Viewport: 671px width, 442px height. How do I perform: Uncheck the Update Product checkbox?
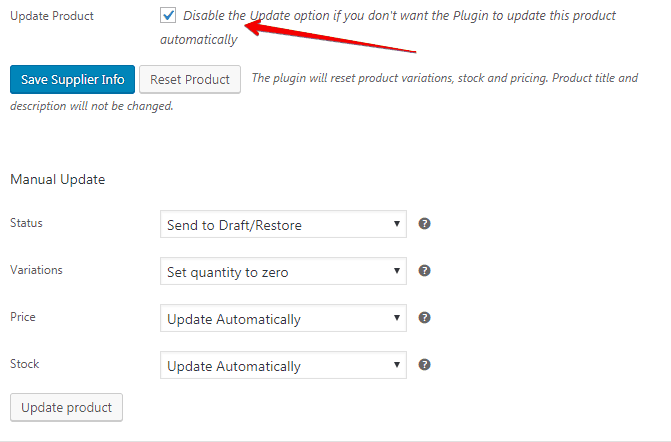coord(168,15)
